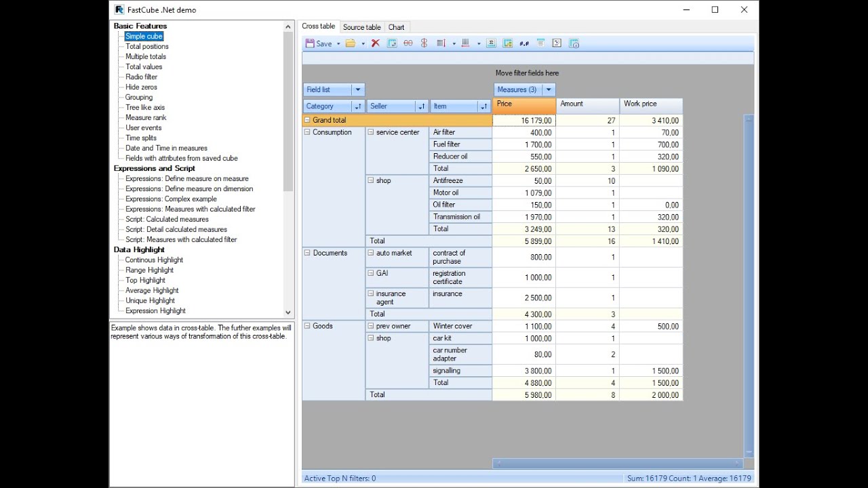Viewport: 868px width, 488px height.
Task: Click the red X clear icon
Action: pos(375,43)
